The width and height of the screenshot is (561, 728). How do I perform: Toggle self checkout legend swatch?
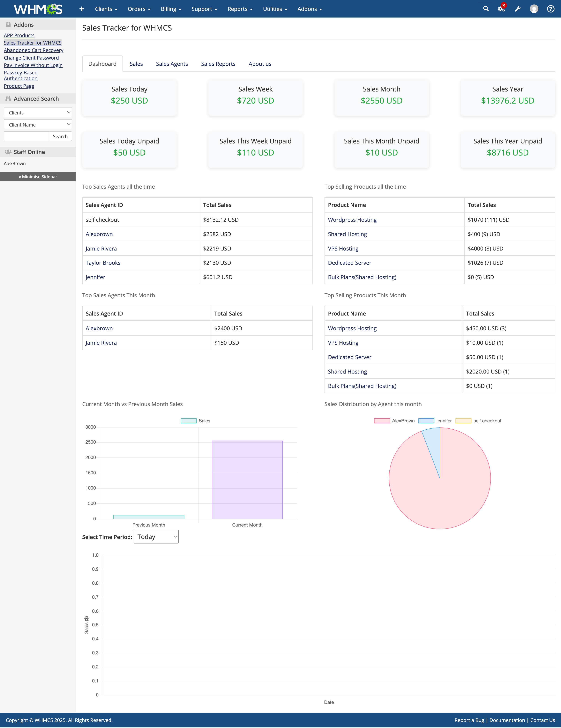463,421
